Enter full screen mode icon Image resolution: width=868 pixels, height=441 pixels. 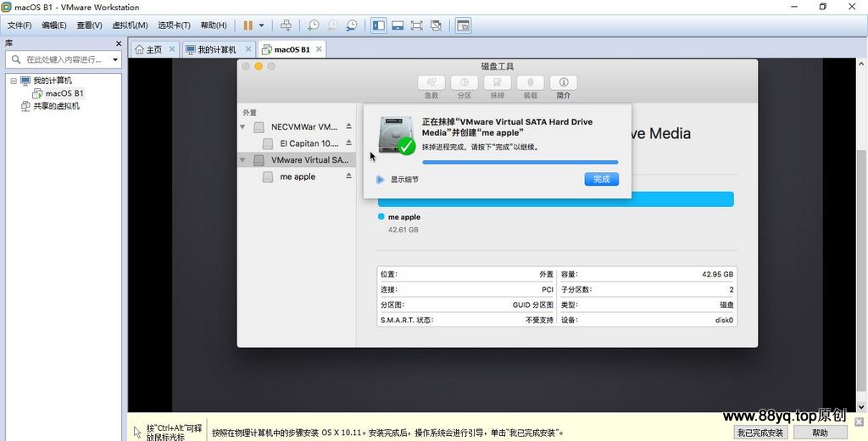[x=416, y=25]
